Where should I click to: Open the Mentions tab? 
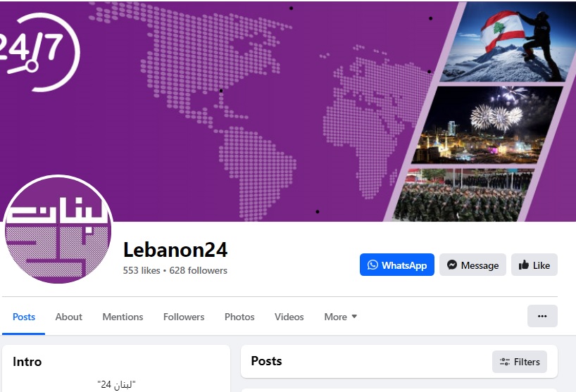coord(123,317)
